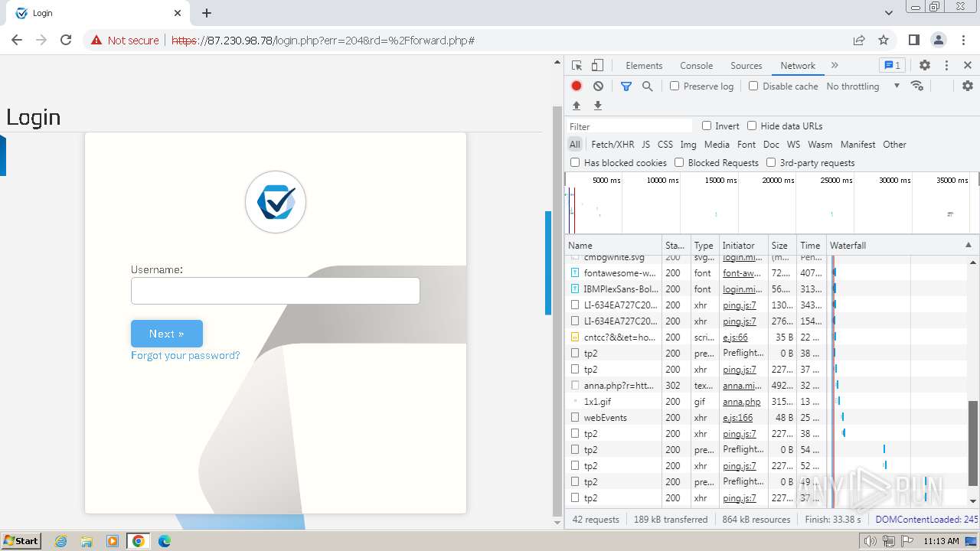The image size is (980, 551).
Task: Open Network panel settings gear
Action: tap(968, 86)
